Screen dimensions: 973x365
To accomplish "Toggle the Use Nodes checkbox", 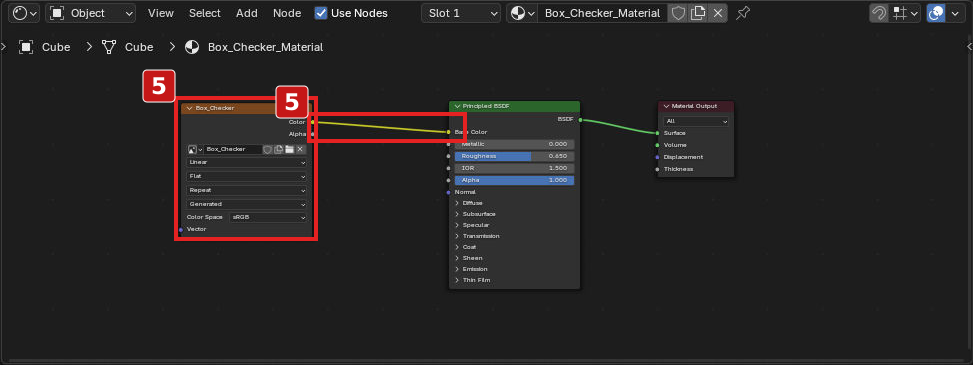I will point(321,13).
